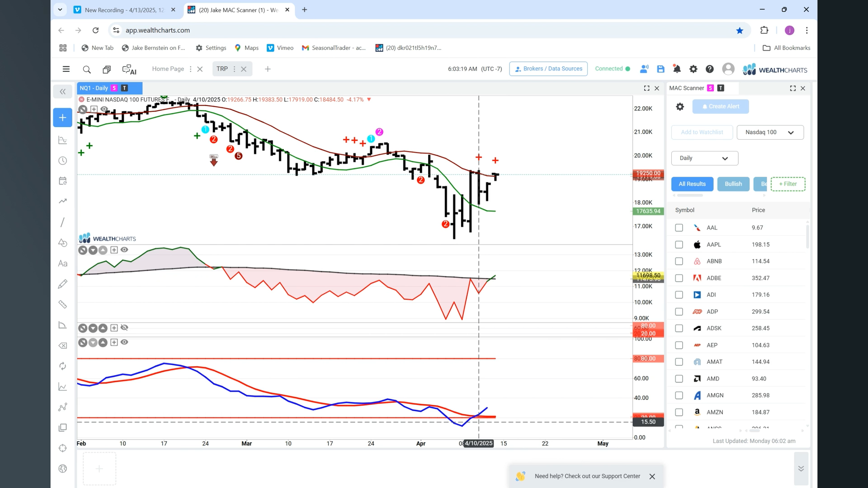This screenshot has height=488, width=868.
Task: Tick the AMAT checkbox
Action: click(679, 362)
